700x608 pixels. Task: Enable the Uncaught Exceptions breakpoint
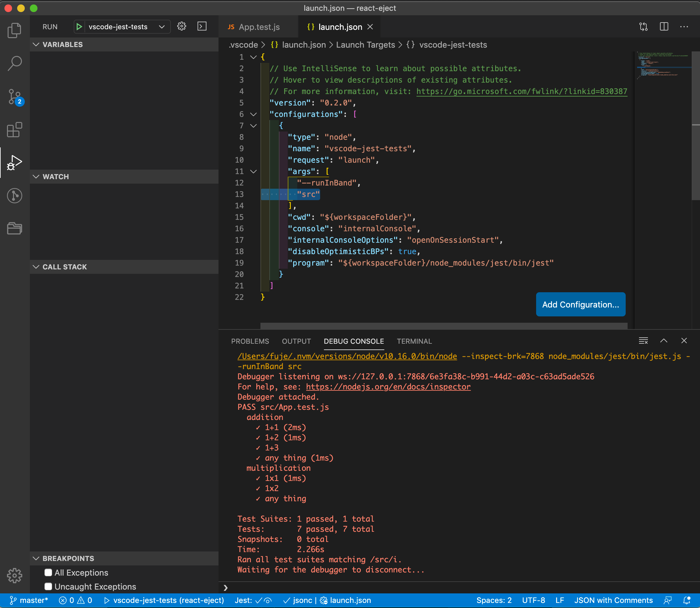click(48, 586)
